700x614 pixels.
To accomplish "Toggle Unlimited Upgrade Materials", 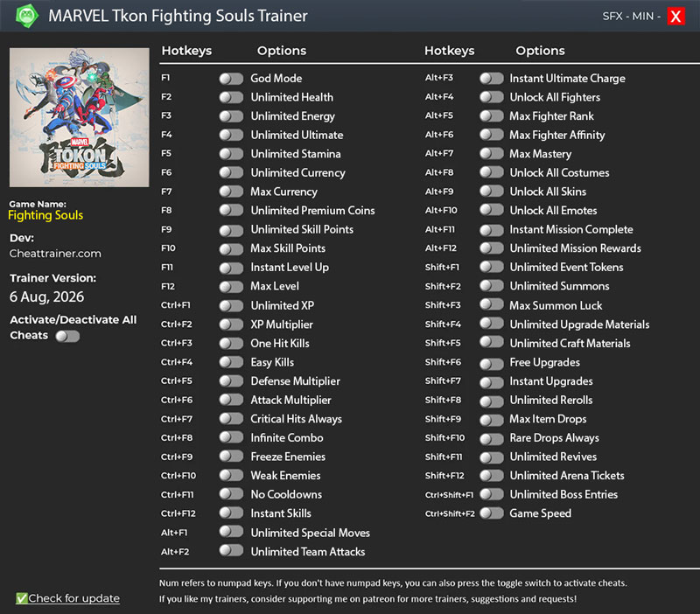I will [492, 324].
